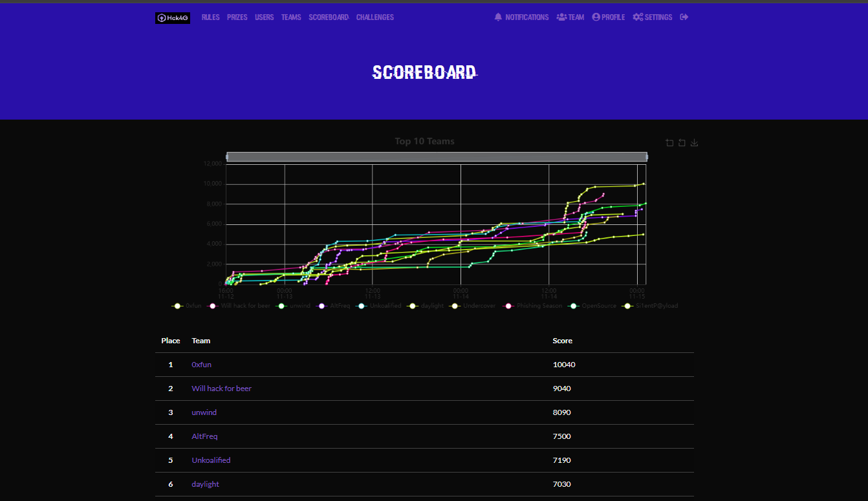Download the chart as image

[x=694, y=143]
